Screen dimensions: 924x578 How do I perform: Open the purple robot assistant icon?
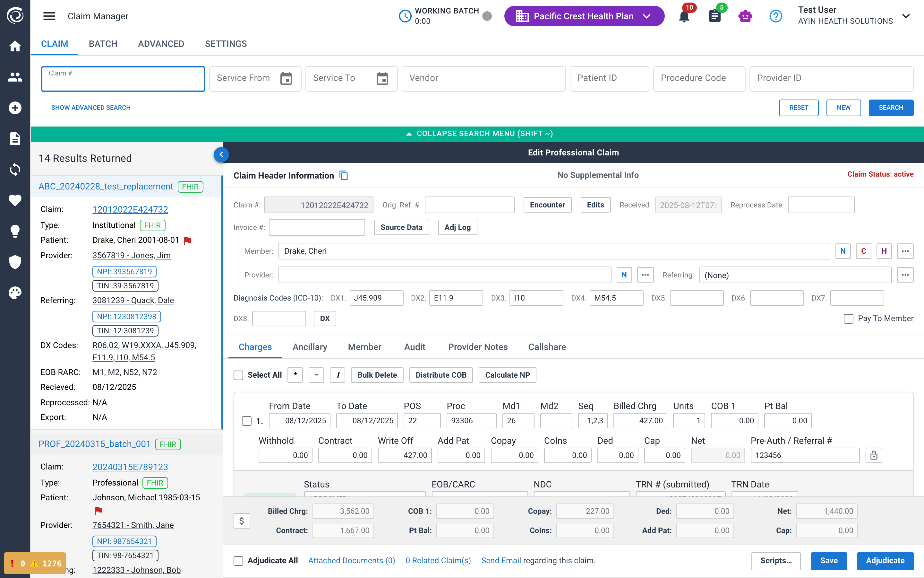745,16
